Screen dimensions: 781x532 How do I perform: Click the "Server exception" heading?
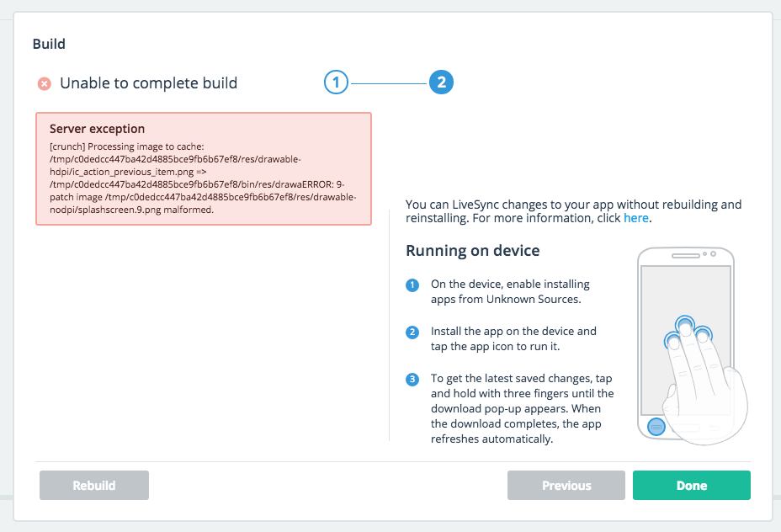pyautogui.click(x=98, y=129)
